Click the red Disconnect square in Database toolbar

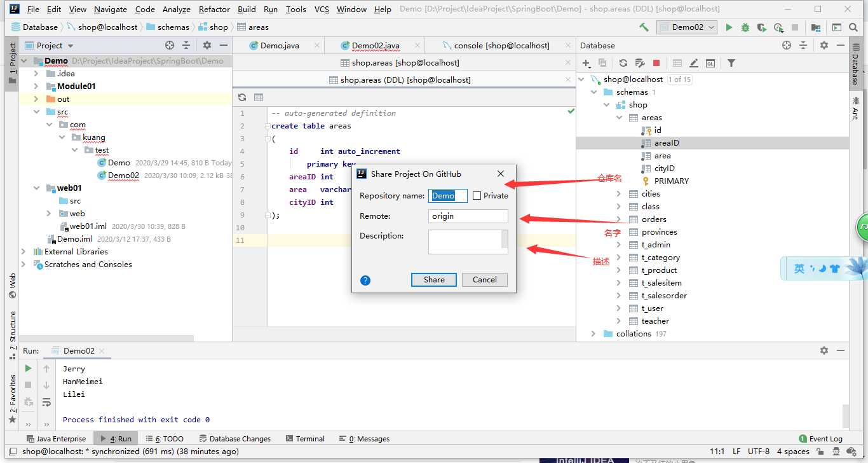pos(656,63)
